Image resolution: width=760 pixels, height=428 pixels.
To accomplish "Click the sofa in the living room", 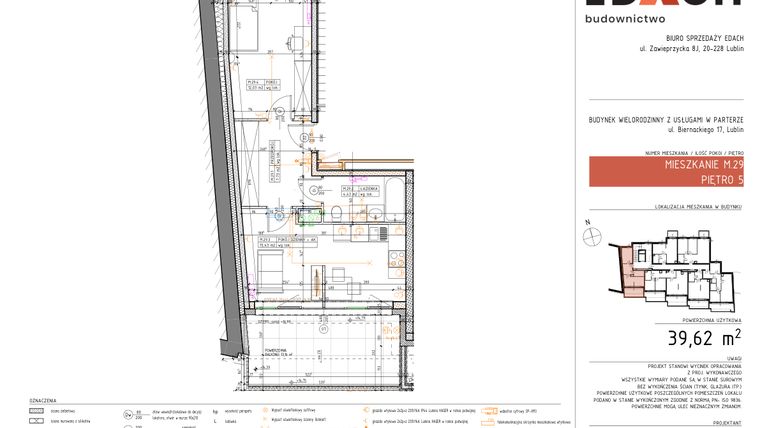I will click(269, 272).
